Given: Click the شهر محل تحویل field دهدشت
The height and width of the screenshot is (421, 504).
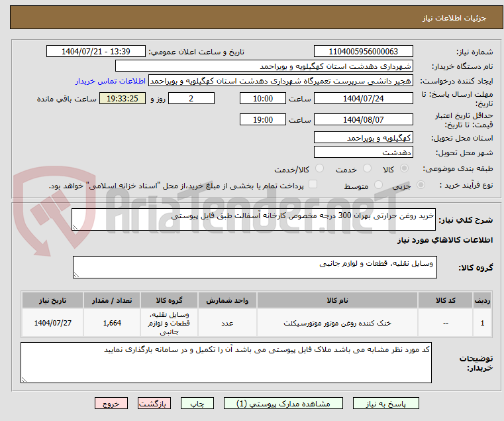Looking at the screenshot, I should pyautogui.click(x=363, y=152).
